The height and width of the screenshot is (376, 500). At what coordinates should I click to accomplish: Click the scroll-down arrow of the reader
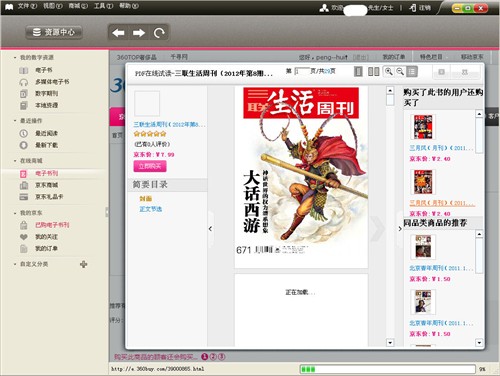(x=390, y=342)
